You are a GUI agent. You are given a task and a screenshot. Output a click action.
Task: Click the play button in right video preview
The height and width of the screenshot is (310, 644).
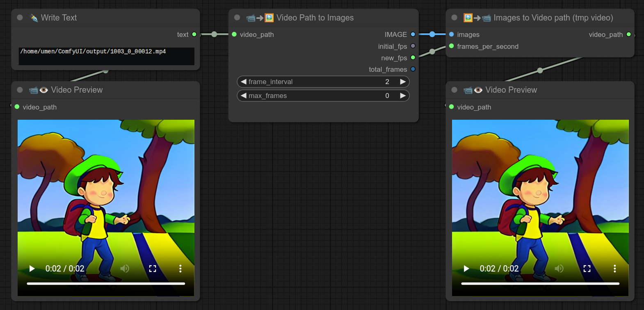tap(466, 269)
